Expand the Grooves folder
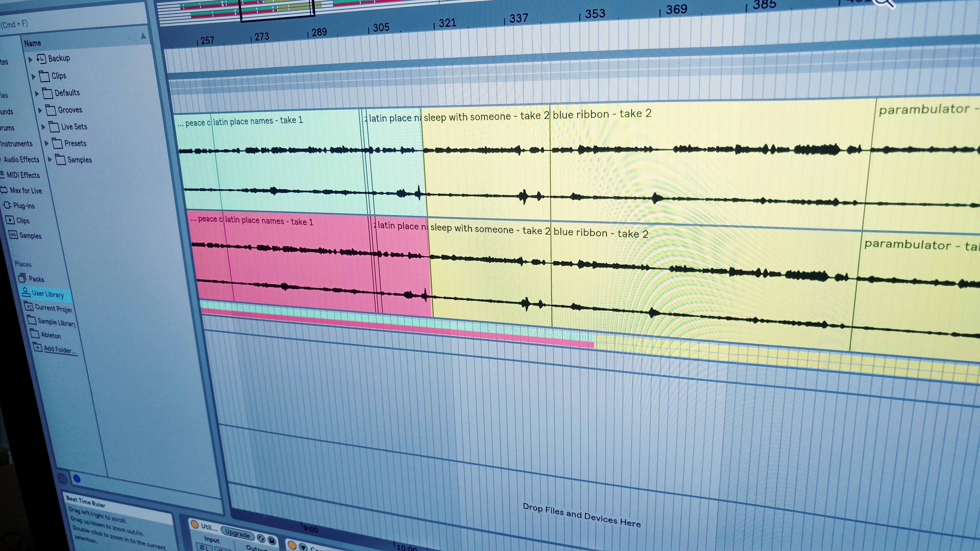 coord(40,110)
